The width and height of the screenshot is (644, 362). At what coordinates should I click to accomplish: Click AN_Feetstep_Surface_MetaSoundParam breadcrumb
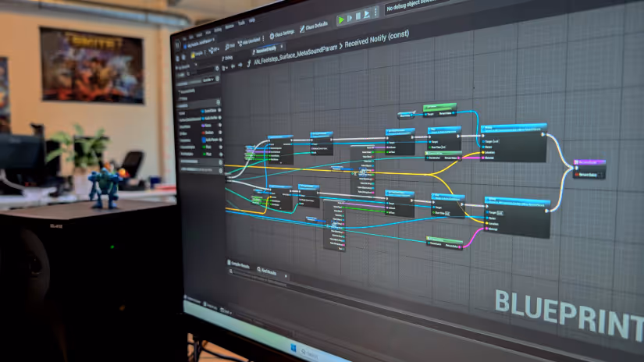pos(295,55)
